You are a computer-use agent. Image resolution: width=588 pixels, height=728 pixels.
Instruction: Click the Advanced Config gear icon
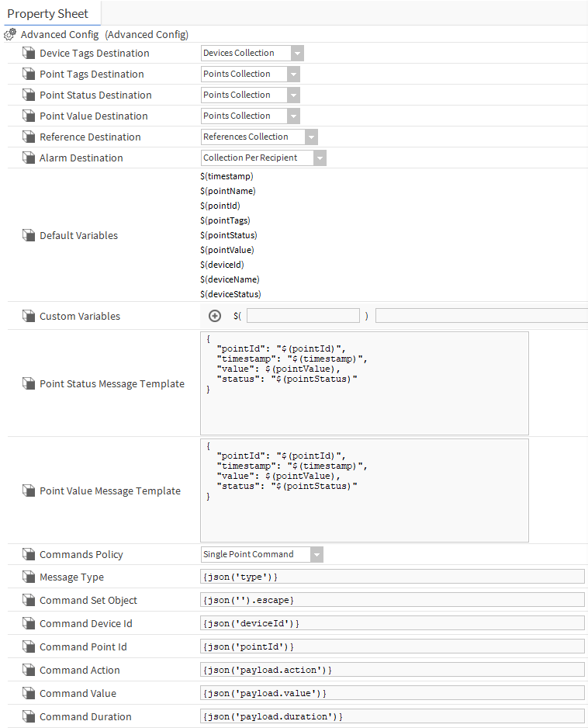(11, 34)
